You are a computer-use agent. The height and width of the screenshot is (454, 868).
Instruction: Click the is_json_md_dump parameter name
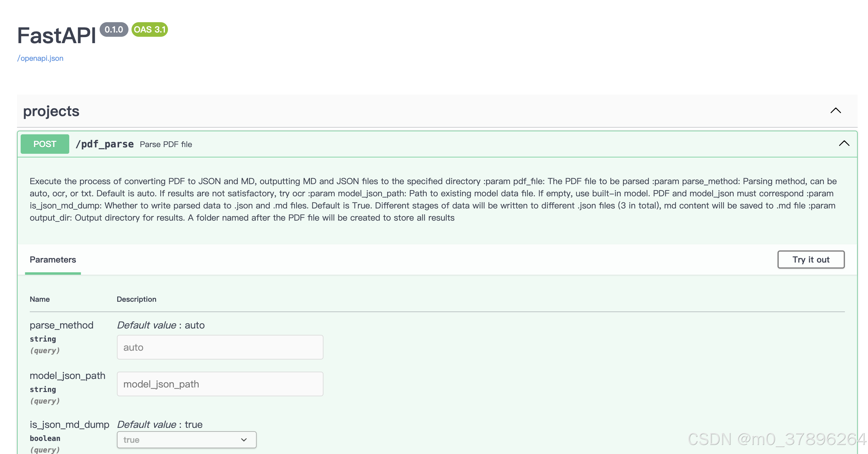point(70,425)
